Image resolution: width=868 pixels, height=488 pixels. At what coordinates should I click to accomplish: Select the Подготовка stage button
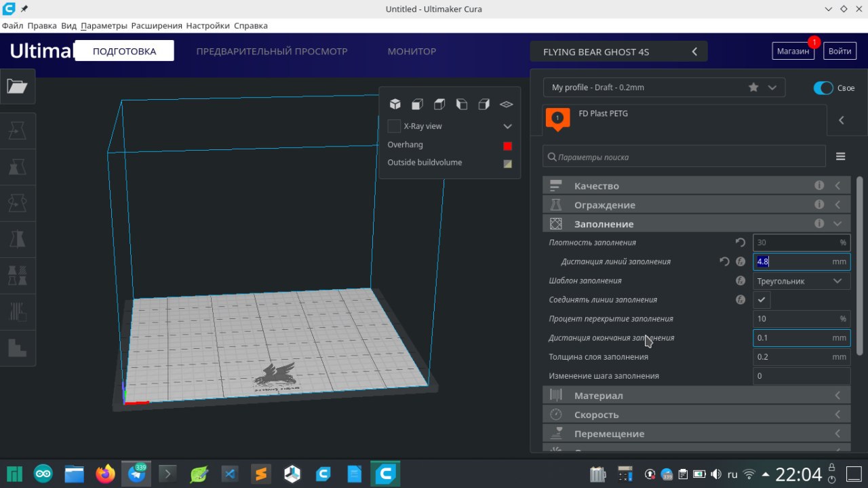(x=124, y=51)
